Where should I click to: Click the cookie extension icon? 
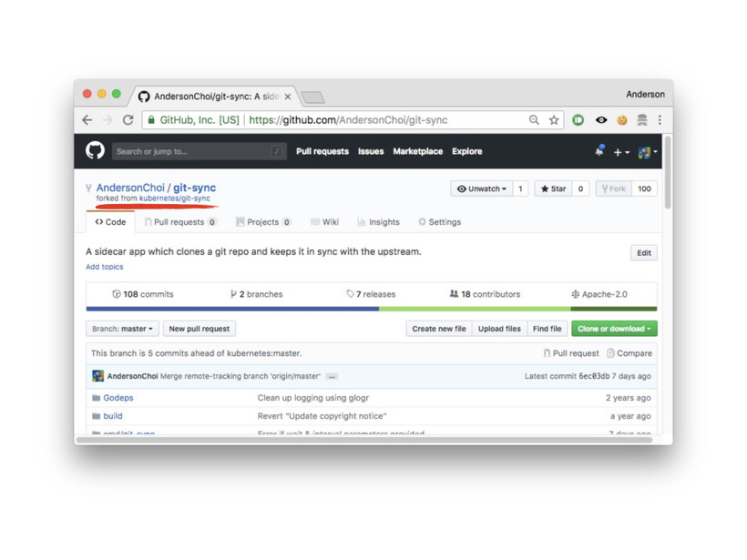[x=621, y=120]
